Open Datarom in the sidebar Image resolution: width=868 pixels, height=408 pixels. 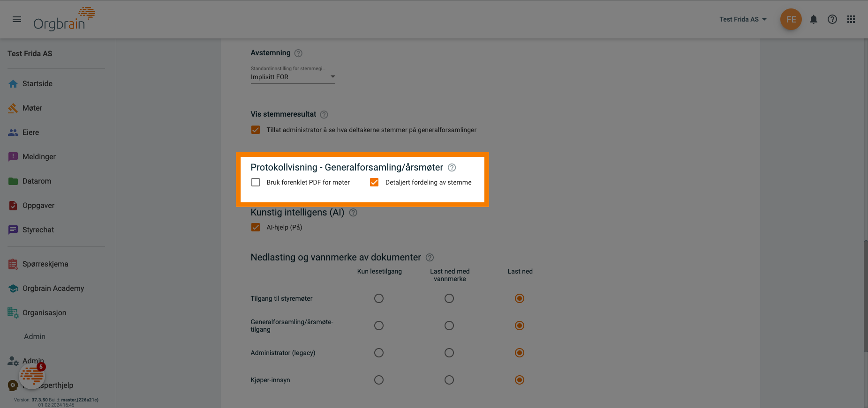coord(37,181)
